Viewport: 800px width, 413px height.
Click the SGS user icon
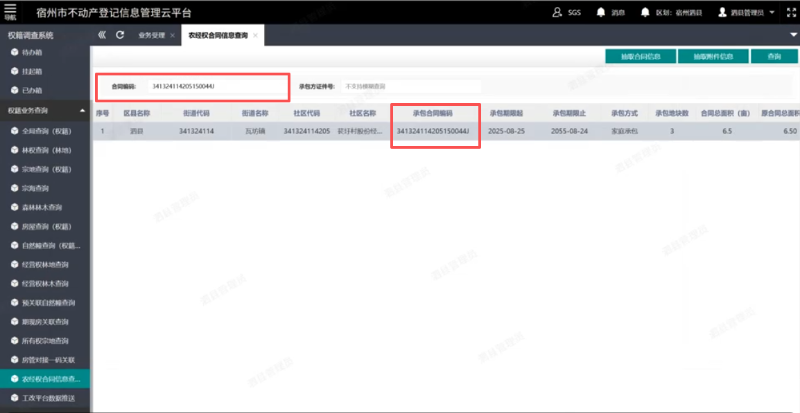557,12
